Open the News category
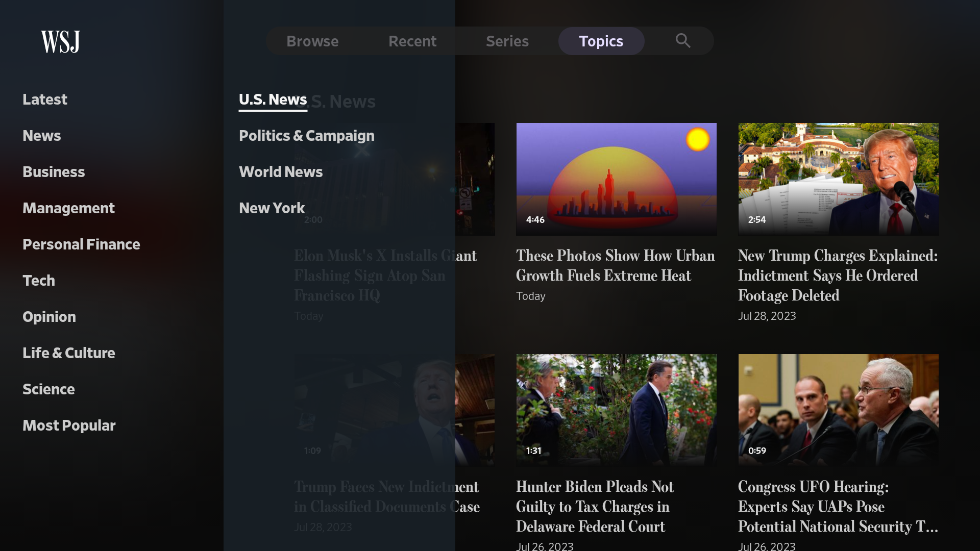Screen dimensions: 980x551 pyautogui.click(x=41, y=135)
